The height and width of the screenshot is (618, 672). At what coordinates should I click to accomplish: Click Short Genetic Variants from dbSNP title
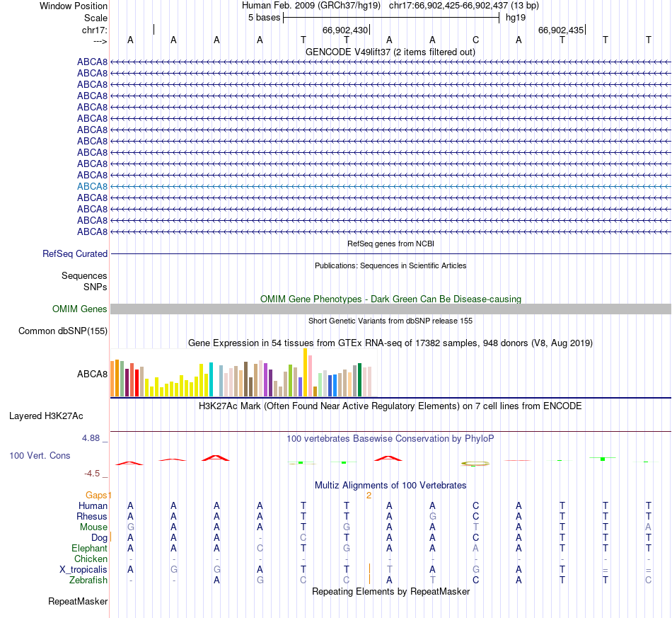(390, 321)
